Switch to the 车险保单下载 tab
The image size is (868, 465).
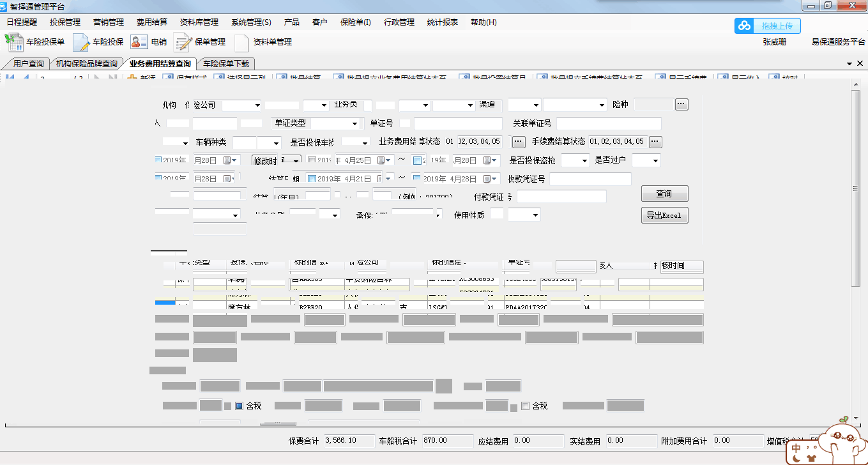coord(226,64)
